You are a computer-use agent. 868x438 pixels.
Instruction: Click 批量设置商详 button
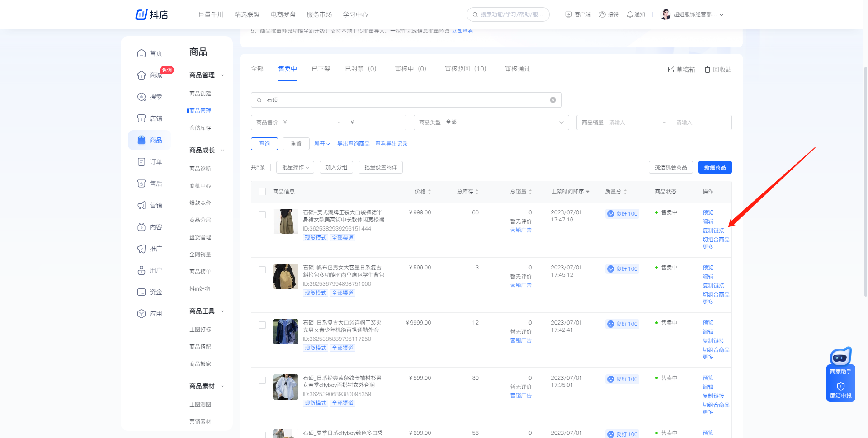[381, 167]
